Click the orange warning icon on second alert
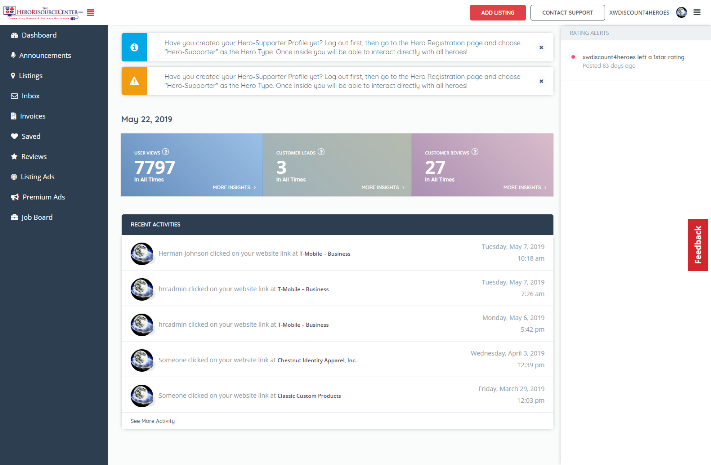711x465 pixels. tap(135, 81)
